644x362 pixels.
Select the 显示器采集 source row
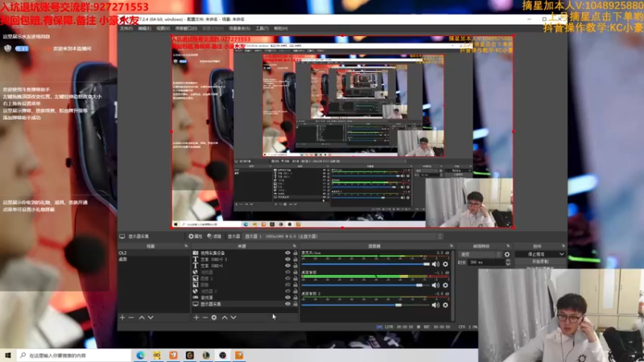(x=245, y=304)
